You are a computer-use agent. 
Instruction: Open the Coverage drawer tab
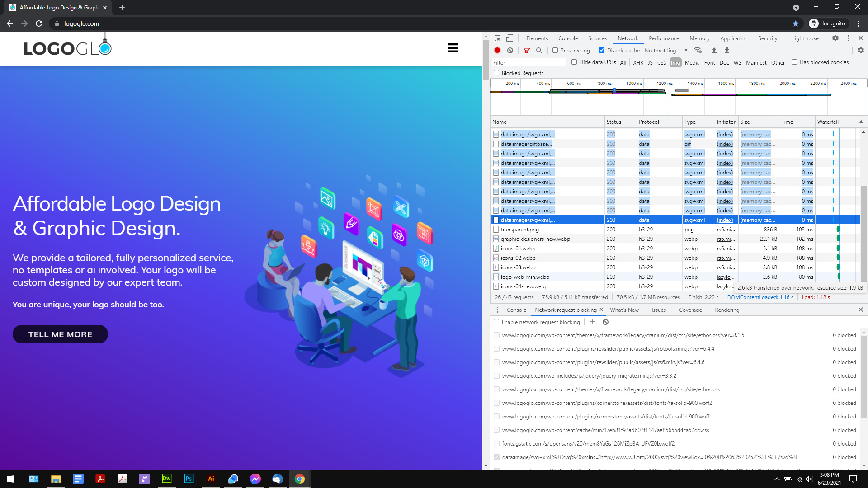click(690, 310)
